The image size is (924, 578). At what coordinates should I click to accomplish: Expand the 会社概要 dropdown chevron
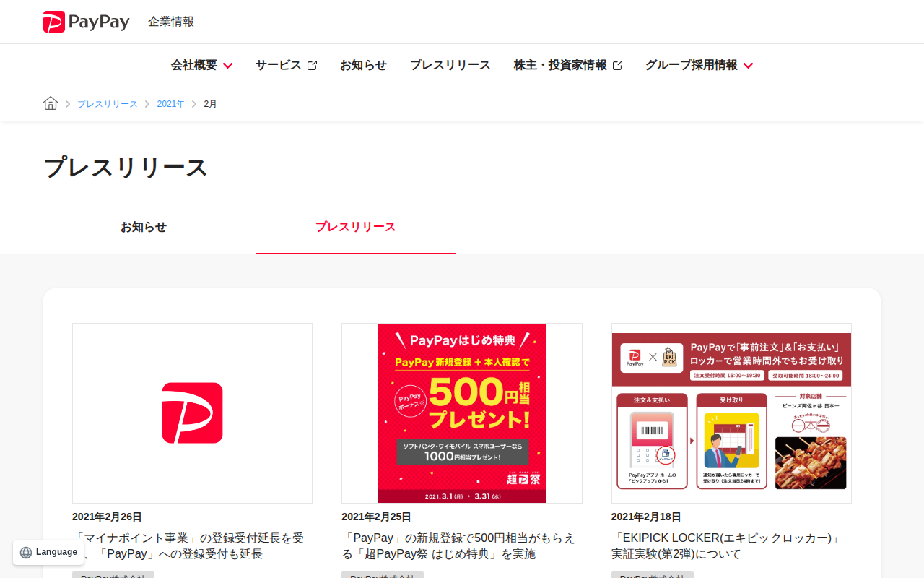227,66
